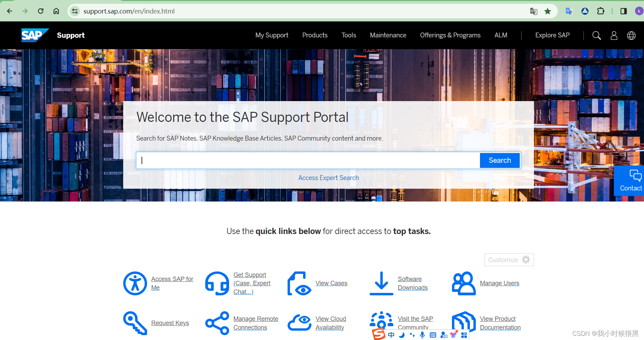
Task: Toggle the Chrome side panel icon
Action: (624, 11)
